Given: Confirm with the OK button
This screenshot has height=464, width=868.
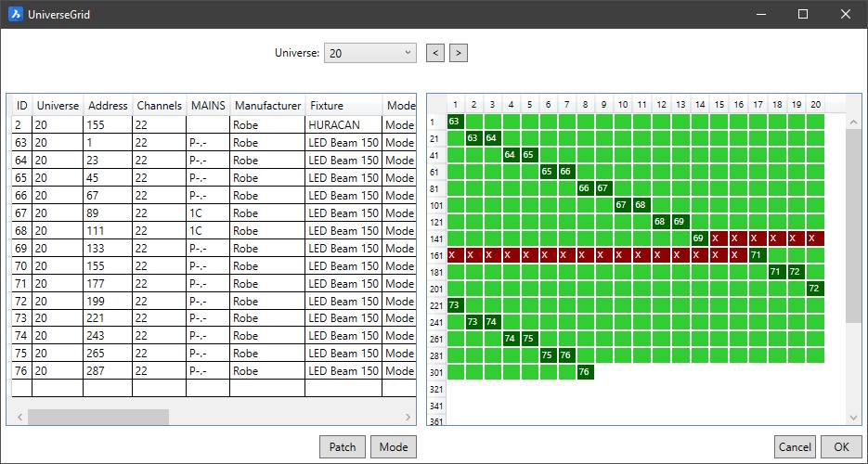Looking at the screenshot, I should [x=841, y=446].
